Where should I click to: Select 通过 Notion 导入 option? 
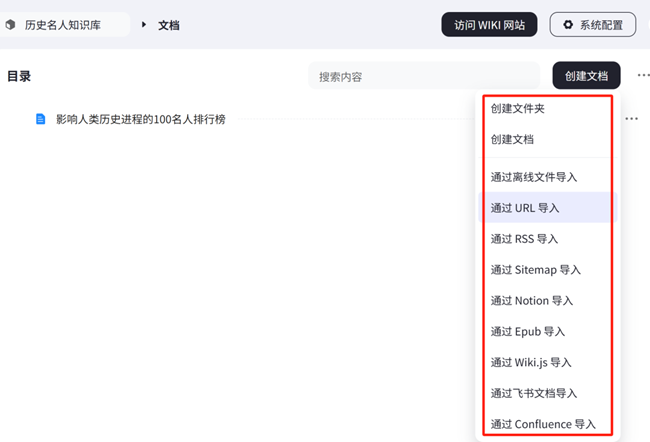click(548, 301)
